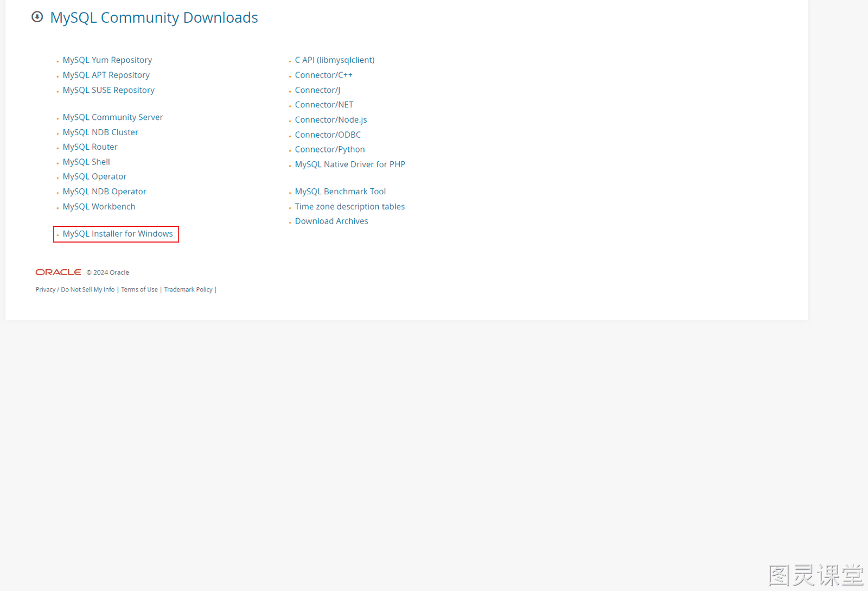This screenshot has width=868, height=591.
Task: Open the Terms of Use link
Action: (139, 290)
